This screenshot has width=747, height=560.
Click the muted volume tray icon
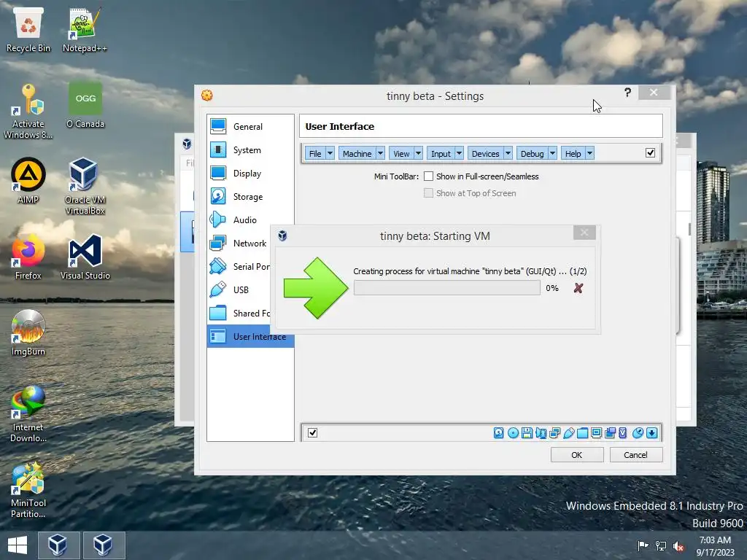[678, 546]
